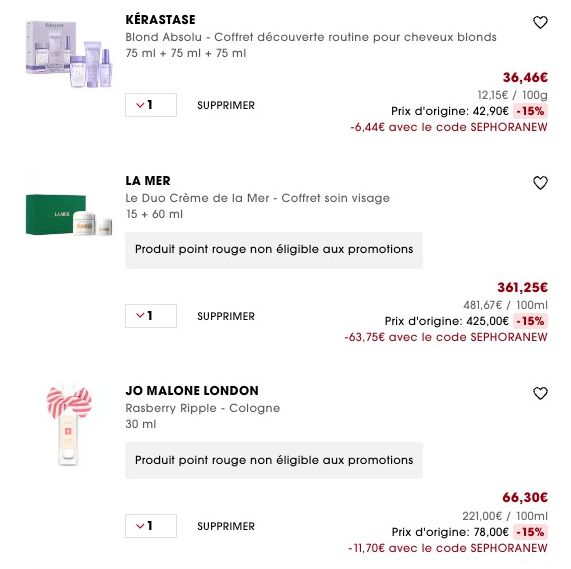571x569 pixels.
Task: Open the JO MALONE LONDON brand link
Action: 192,391
